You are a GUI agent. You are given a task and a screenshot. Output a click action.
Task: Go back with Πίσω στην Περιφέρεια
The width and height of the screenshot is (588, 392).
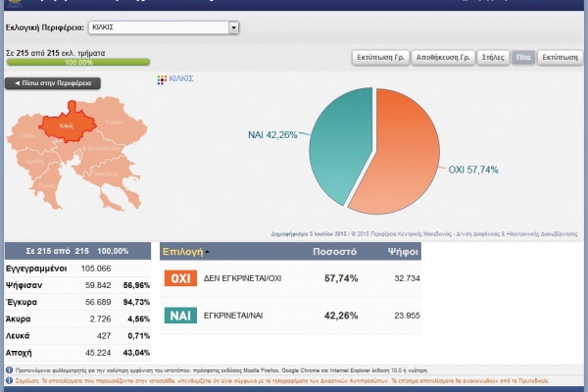pyautogui.click(x=53, y=83)
